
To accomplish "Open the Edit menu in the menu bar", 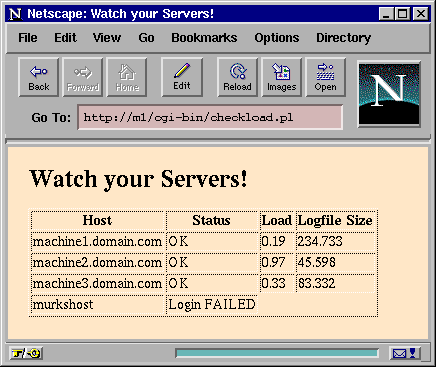I will pyautogui.click(x=65, y=38).
